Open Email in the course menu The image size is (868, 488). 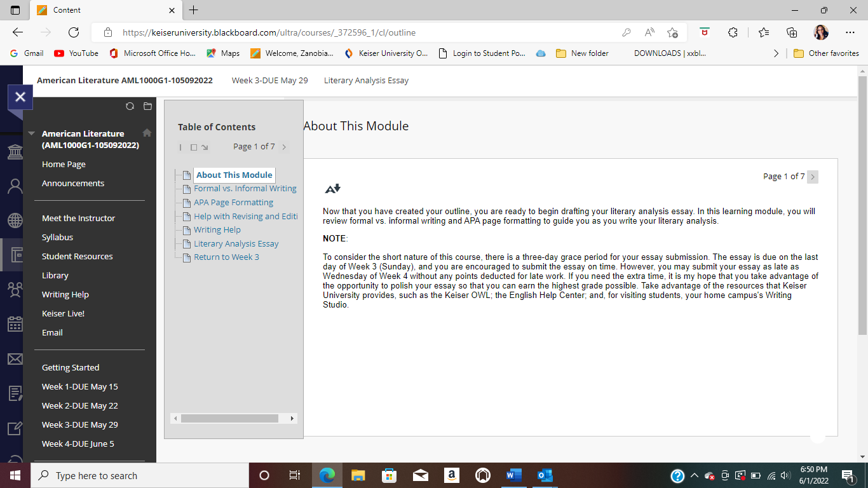(52, 332)
